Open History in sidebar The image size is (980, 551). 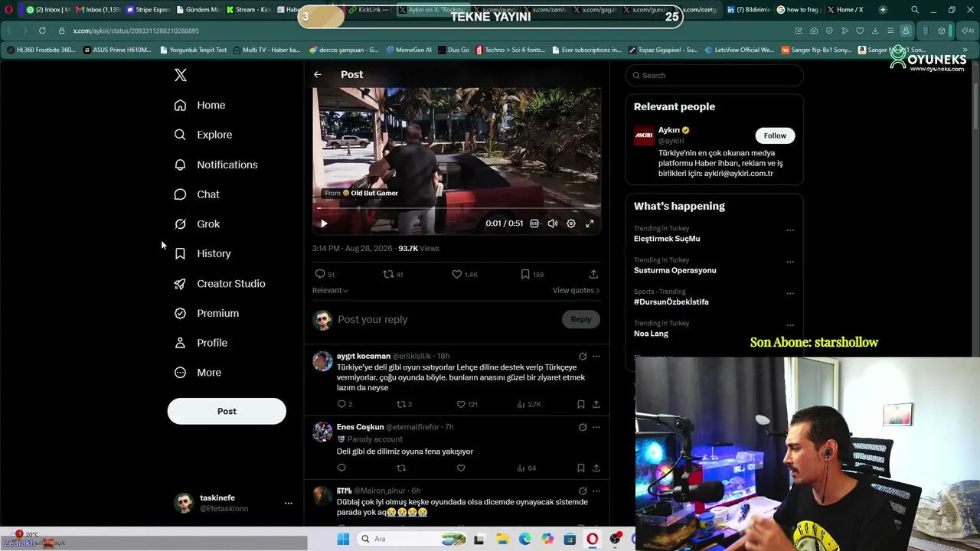[x=202, y=253]
